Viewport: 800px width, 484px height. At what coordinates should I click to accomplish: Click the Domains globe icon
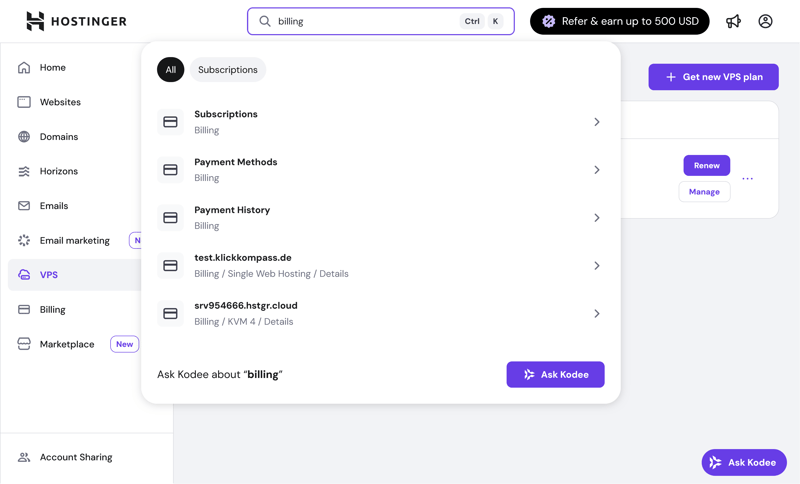24,137
